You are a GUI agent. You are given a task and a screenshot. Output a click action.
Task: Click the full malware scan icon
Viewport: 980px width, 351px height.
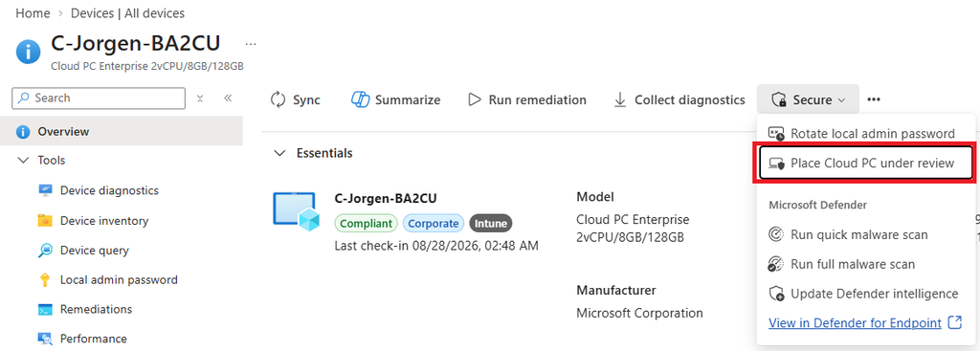coord(775,264)
